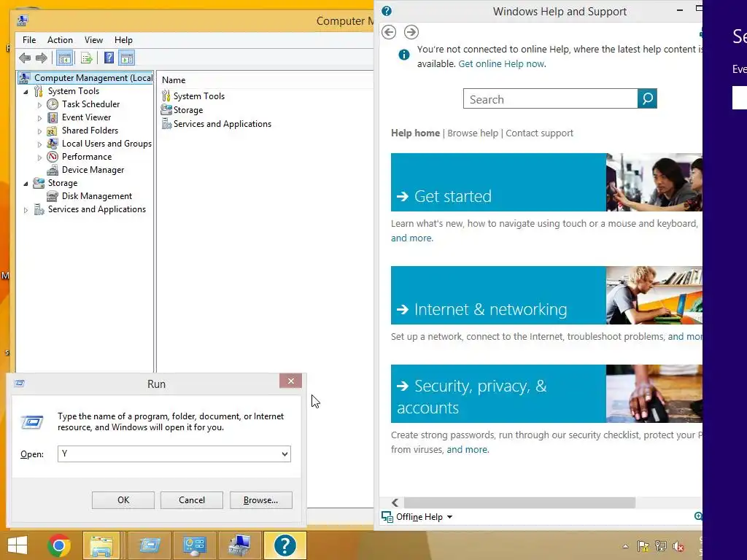Click Help home link
The image size is (747, 560).
tap(415, 133)
